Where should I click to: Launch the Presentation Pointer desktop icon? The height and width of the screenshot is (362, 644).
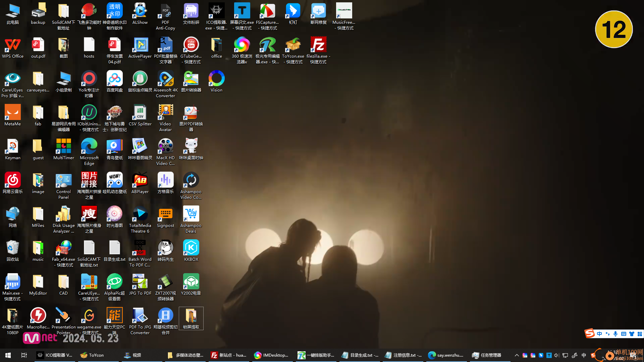63,321
